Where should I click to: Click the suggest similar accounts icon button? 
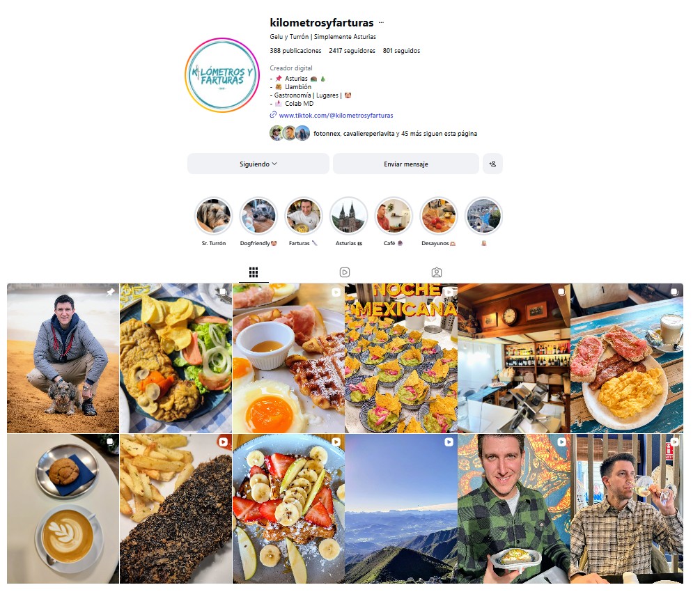coord(492,164)
